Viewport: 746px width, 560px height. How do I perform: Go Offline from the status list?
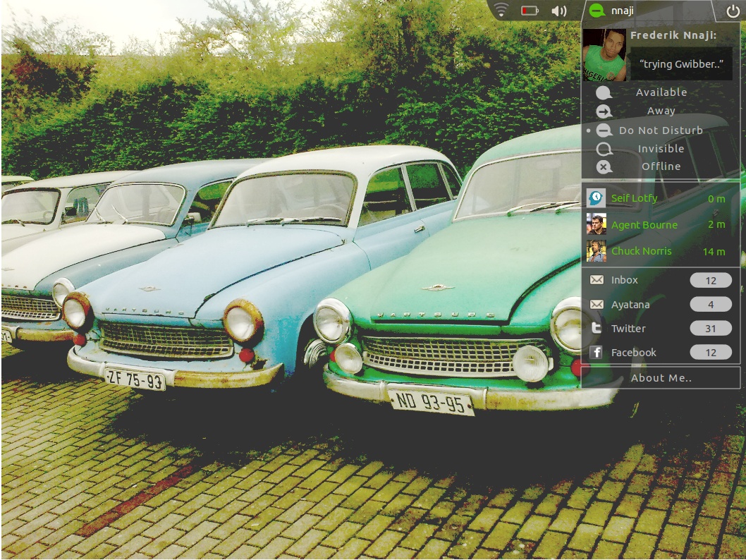coord(661,166)
